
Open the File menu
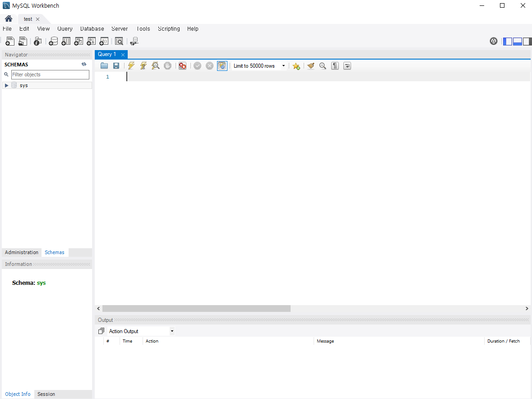[x=7, y=29]
